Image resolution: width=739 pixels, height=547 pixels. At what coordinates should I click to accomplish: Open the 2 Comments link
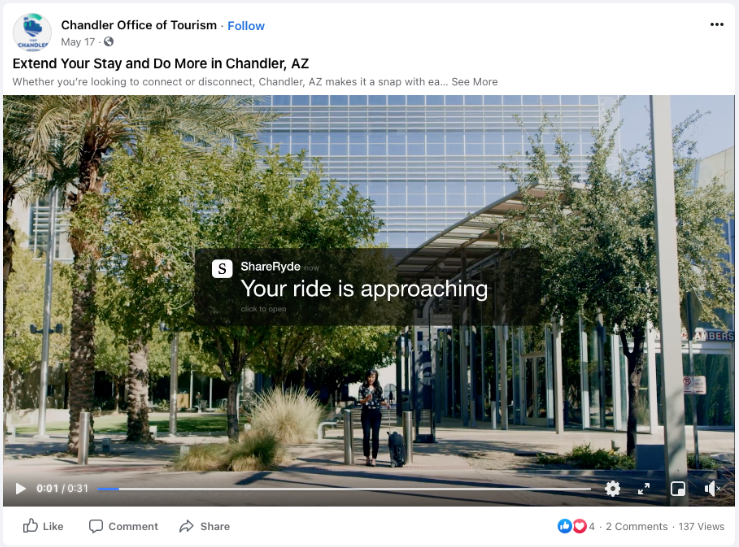point(637,526)
